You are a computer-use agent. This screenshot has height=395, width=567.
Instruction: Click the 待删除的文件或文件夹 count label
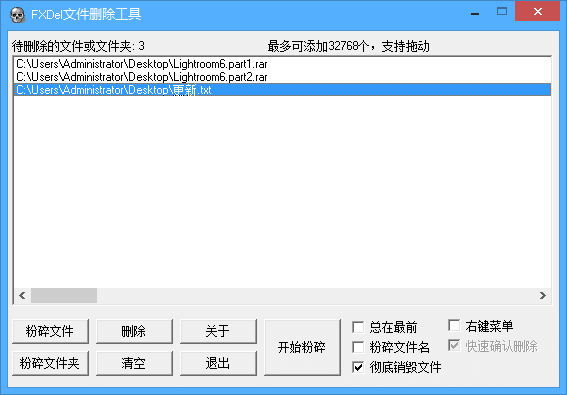(78, 46)
